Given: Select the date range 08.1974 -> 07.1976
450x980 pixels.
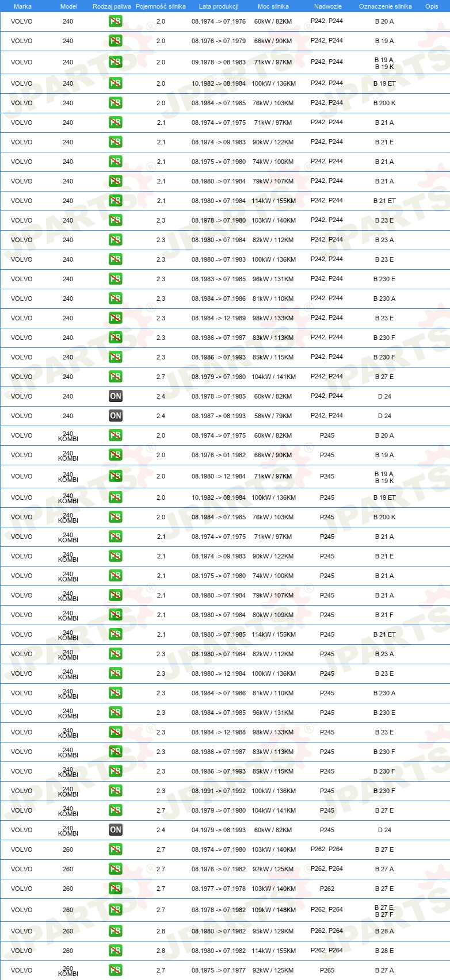Looking at the screenshot, I should point(219,21).
